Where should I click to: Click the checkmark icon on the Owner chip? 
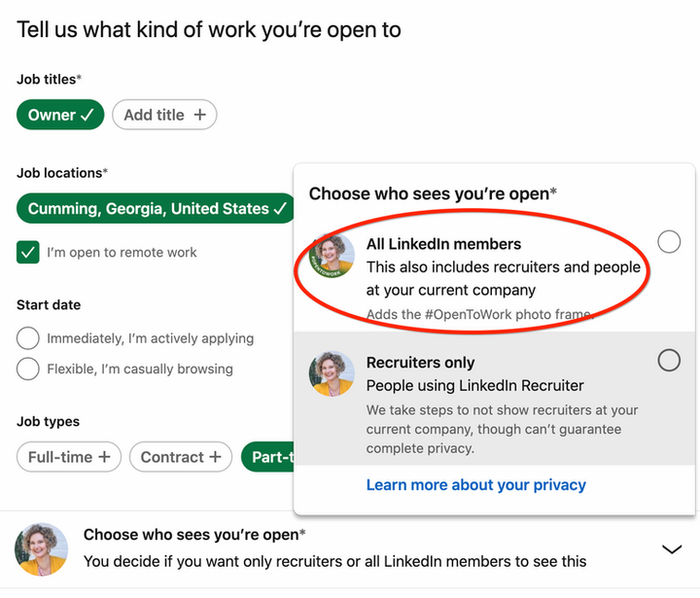click(87, 115)
